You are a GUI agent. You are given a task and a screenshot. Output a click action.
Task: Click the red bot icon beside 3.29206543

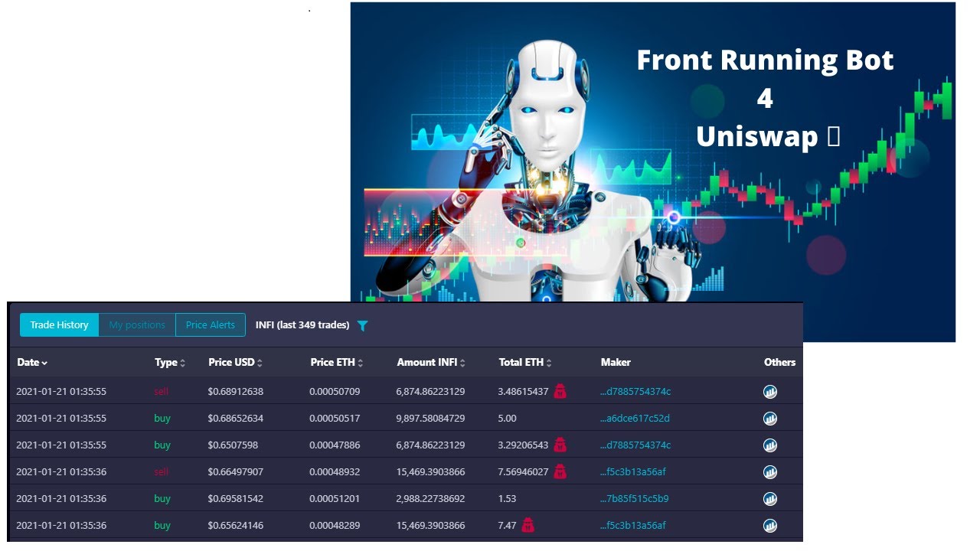(561, 445)
